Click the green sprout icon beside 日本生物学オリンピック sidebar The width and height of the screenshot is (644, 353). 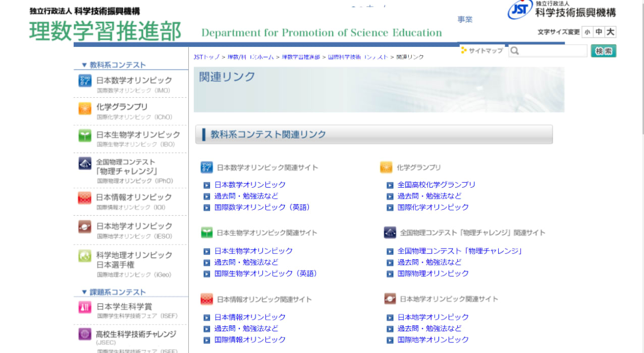coord(85,136)
